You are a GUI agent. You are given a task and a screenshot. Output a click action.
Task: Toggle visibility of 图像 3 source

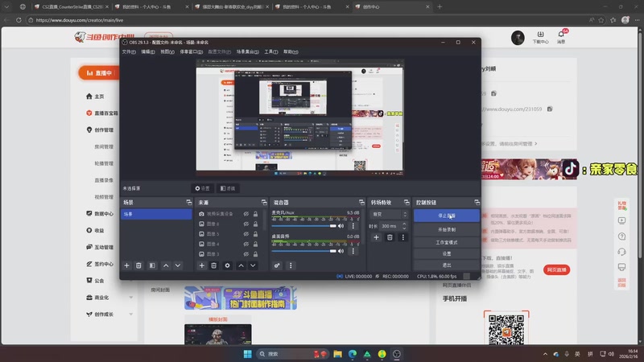pos(246,254)
